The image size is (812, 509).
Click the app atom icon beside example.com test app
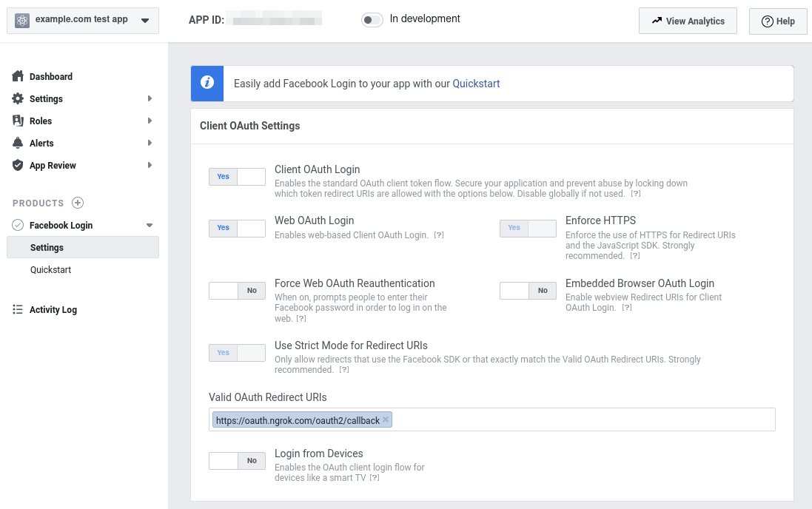(22, 21)
